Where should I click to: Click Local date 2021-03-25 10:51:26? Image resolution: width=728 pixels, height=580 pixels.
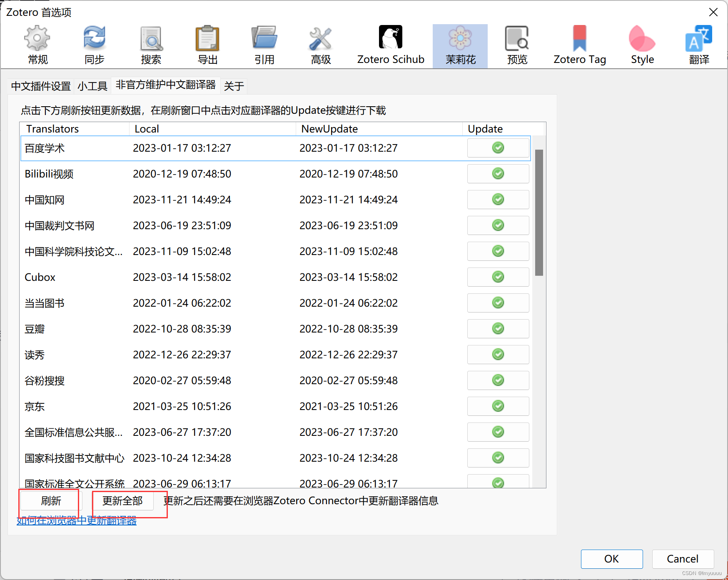182,407
